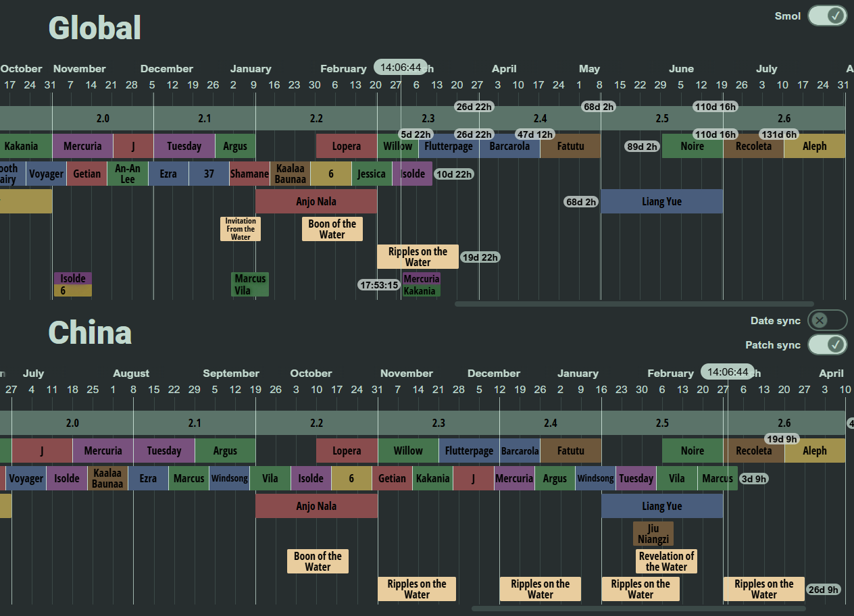
Task: Click Willow banner in China
Action: coord(408,451)
